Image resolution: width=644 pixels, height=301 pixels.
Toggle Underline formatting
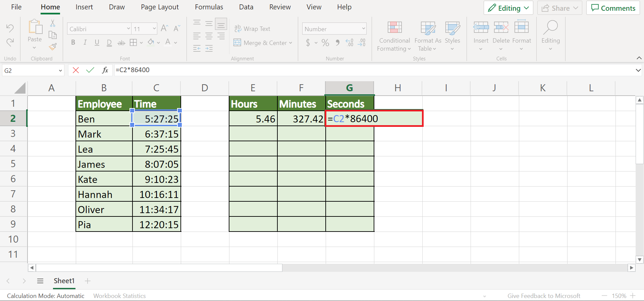coord(97,43)
